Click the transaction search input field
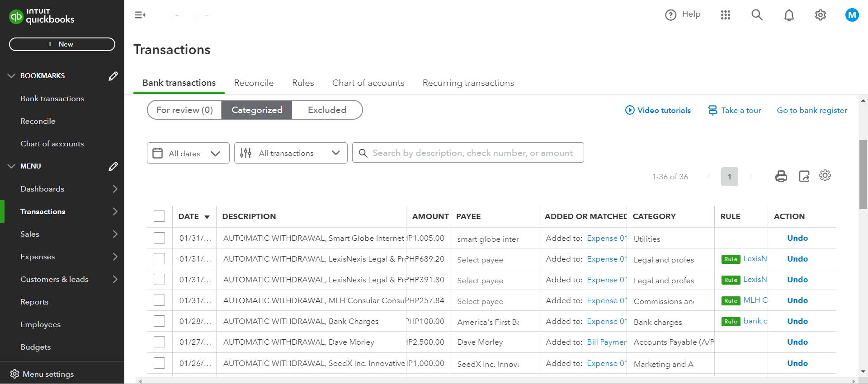 tap(472, 153)
